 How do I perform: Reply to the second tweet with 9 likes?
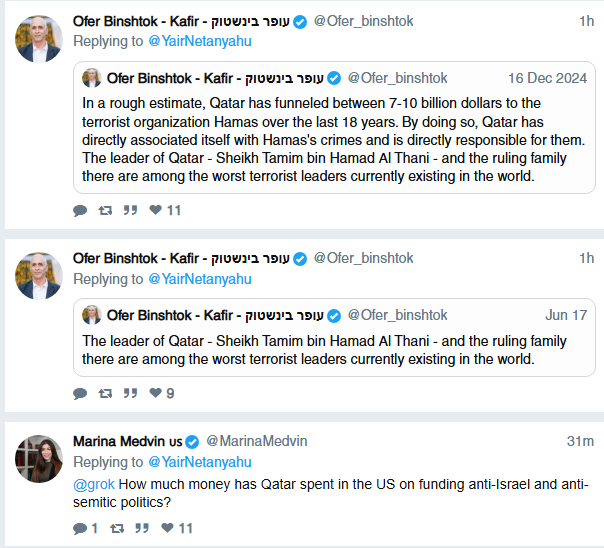pyautogui.click(x=80, y=393)
